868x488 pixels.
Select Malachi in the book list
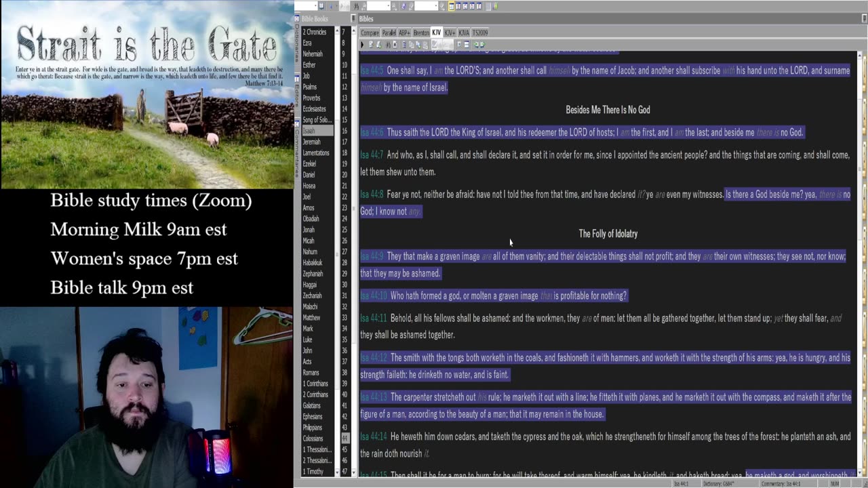[310, 306]
